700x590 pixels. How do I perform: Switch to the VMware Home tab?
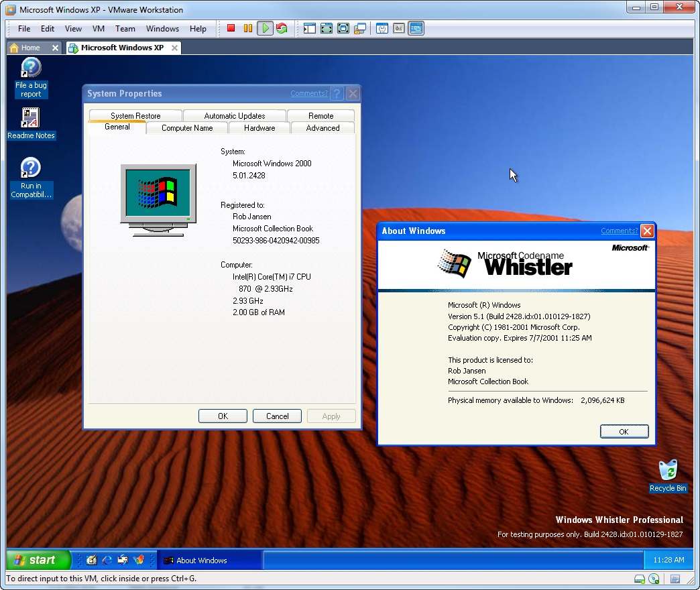(30, 48)
